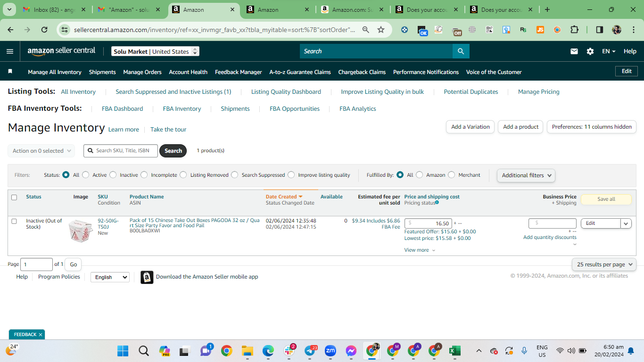The image size is (644, 362).
Task: Click the Amazon Seller app icon in footer
Action: point(147,277)
